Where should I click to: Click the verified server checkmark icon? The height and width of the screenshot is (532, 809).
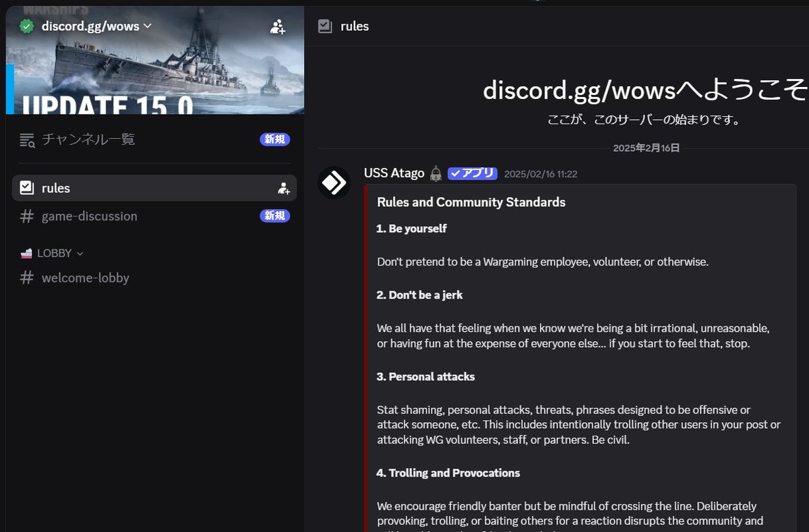click(x=27, y=26)
